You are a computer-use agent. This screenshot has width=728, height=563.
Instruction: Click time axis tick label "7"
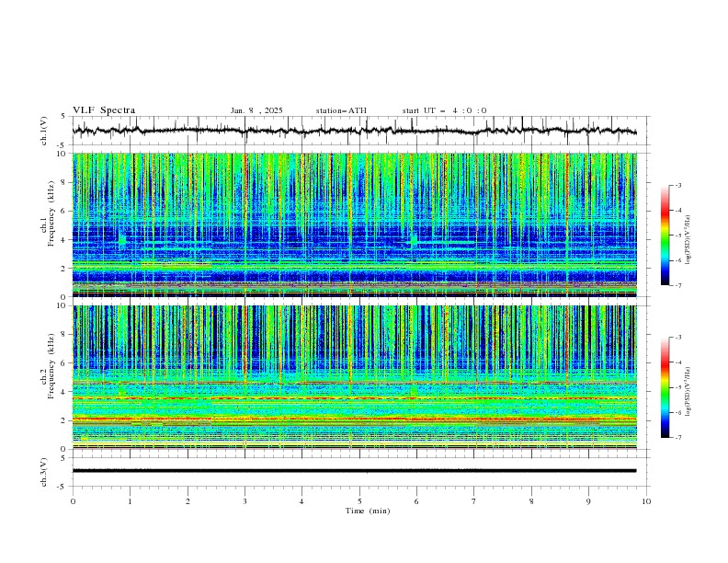point(474,501)
